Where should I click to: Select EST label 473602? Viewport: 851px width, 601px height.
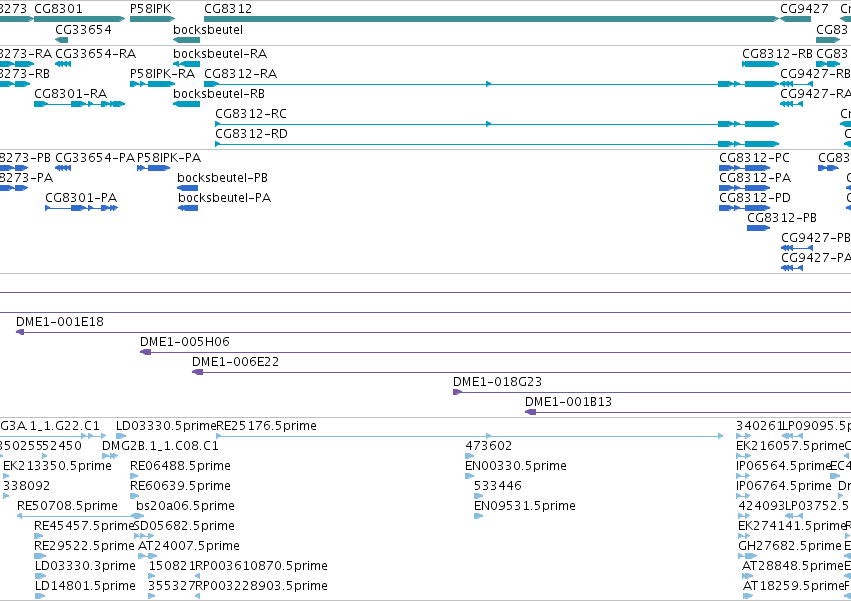488,446
